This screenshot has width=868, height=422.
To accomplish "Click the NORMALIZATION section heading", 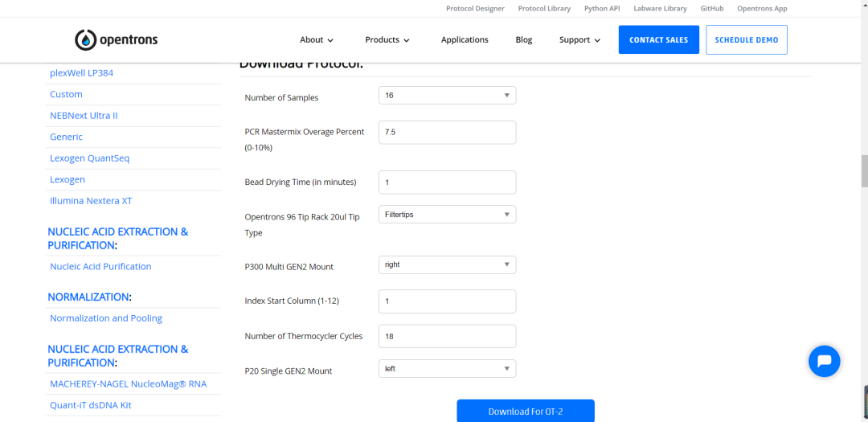I will pos(88,297).
